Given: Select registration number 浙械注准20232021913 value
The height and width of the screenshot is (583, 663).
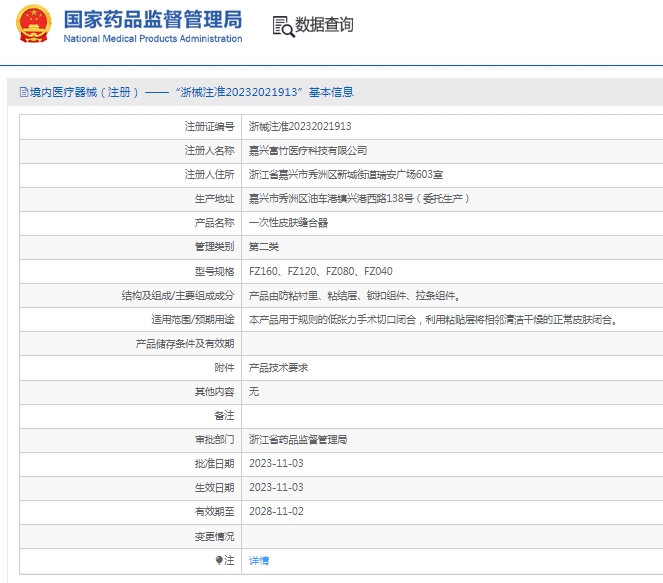Looking at the screenshot, I should click(x=300, y=126).
